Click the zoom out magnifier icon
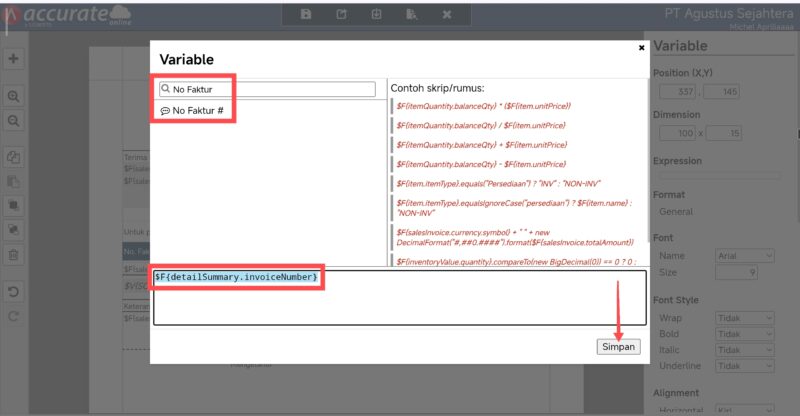The height and width of the screenshot is (416, 800). [14, 120]
